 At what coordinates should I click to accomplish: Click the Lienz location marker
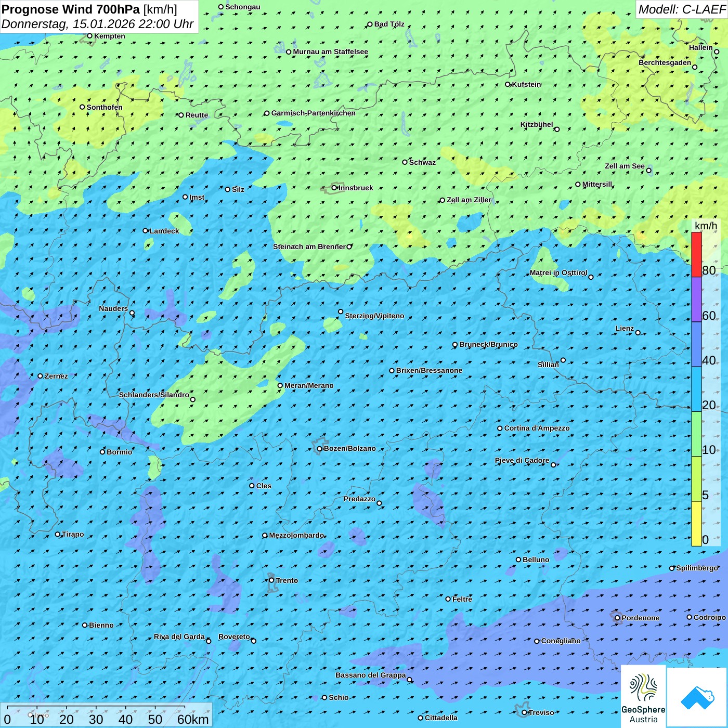click(x=638, y=333)
